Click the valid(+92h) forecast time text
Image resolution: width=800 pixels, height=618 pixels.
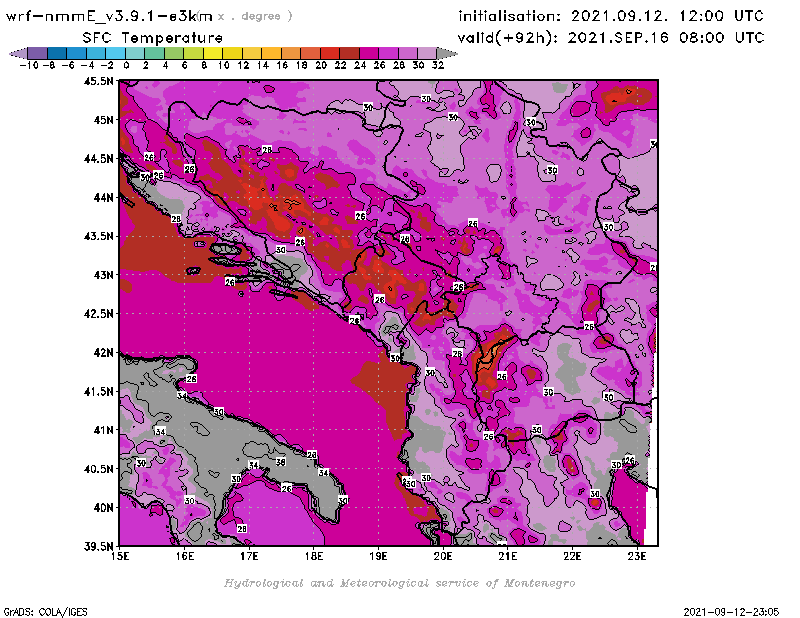point(611,37)
